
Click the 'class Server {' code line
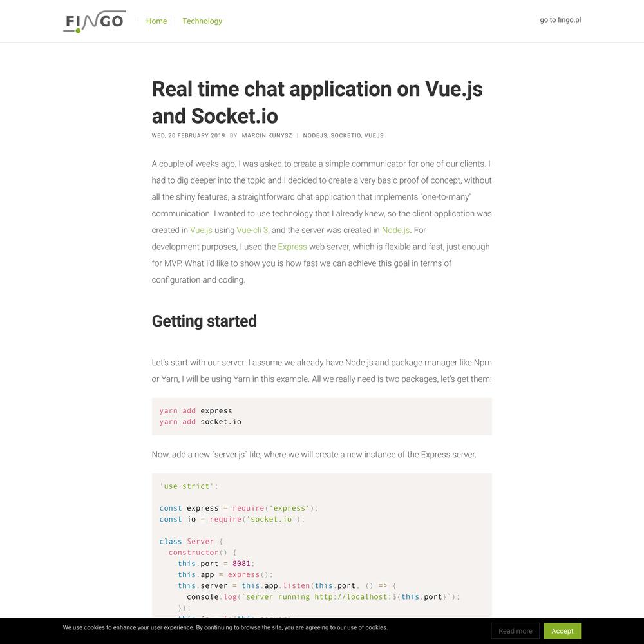191,542
